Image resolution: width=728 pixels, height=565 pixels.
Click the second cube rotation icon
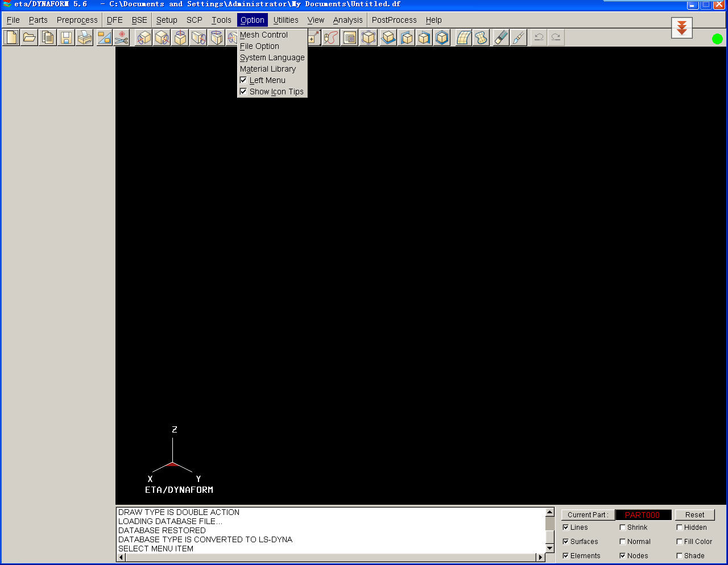163,38
